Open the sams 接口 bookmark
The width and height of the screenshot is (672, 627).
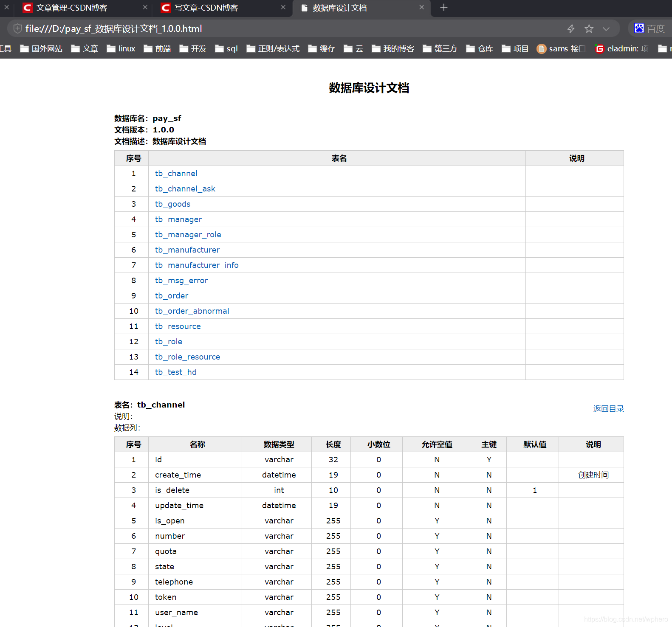tap(561, 49)
